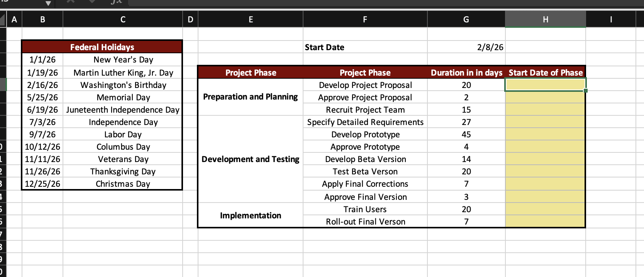Select the Develop Project Proposal cell

(x=365, y=85)
